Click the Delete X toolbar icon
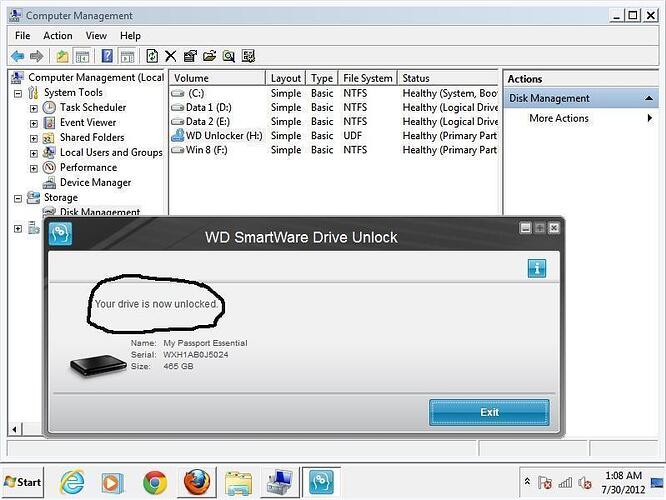The image size is (666, 500). coord(171,56)
